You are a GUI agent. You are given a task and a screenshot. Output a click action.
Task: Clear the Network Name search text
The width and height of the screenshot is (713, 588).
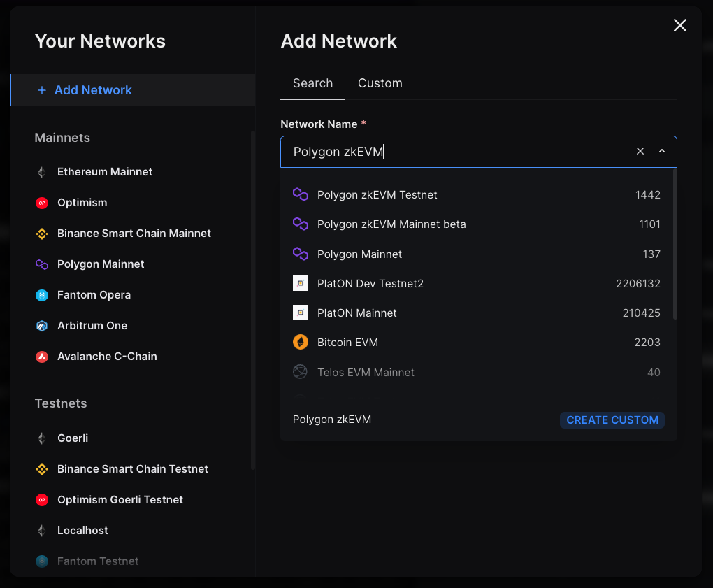pyautogui.click(x=640, y=151)
